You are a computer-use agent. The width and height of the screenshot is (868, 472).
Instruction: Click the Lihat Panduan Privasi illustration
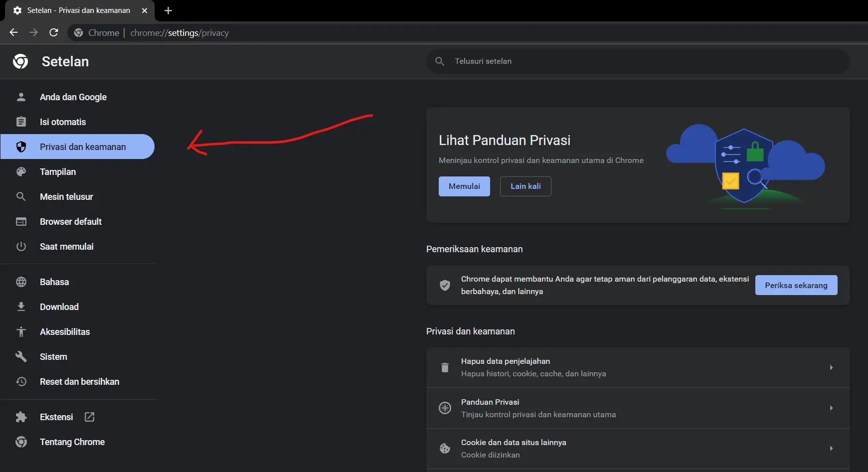click(x=746, y=166)
